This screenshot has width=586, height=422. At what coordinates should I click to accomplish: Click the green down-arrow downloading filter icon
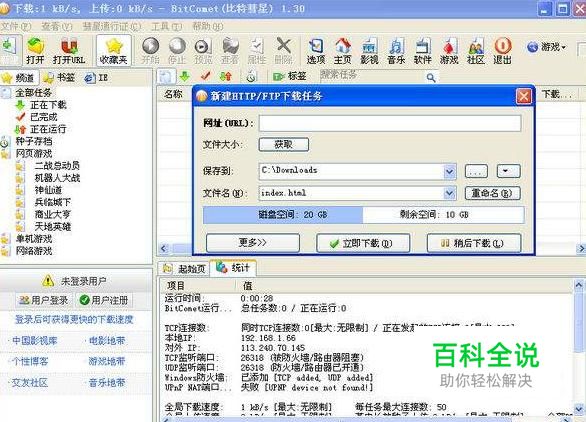[x=185, y=76]
